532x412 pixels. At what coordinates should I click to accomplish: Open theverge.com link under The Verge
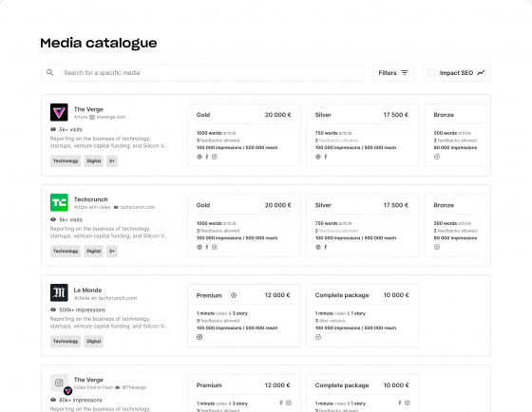click(110, 117)
